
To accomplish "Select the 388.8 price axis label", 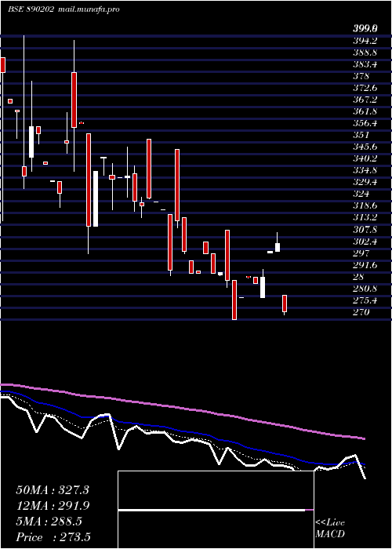I will (x=365, y=53).
